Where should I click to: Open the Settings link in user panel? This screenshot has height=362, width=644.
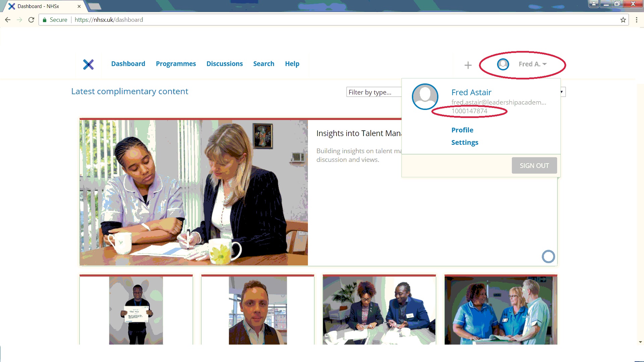coord(465,142)
